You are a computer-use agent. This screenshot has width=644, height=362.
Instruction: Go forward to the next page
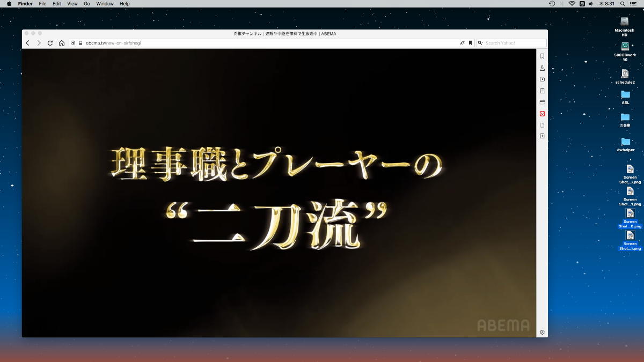point(39,43)
